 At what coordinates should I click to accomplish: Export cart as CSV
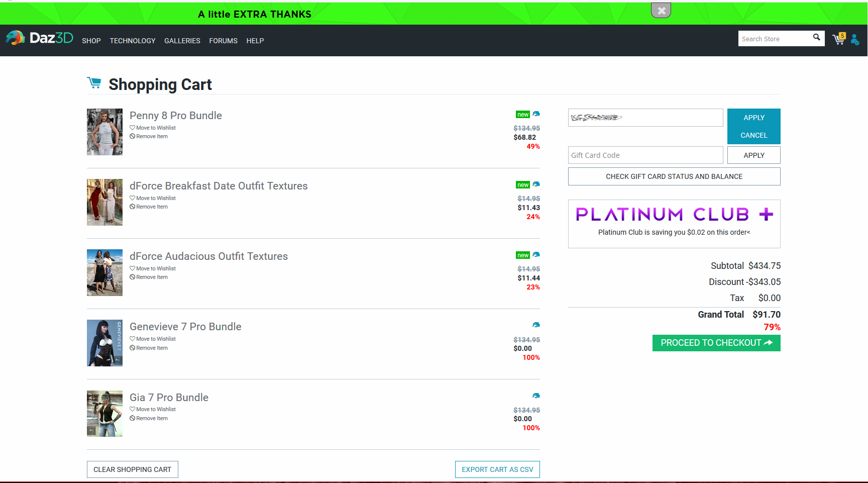pos(497,469)
